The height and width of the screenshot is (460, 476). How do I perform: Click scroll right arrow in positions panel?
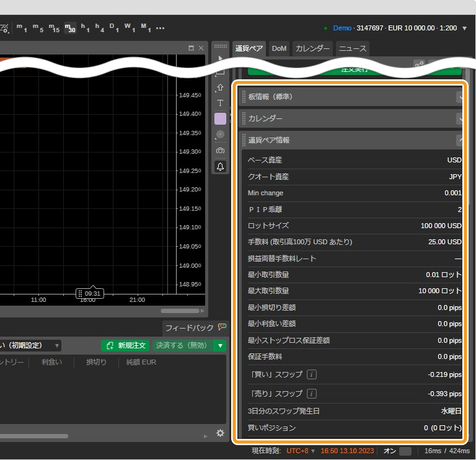(x=206, y=436)
